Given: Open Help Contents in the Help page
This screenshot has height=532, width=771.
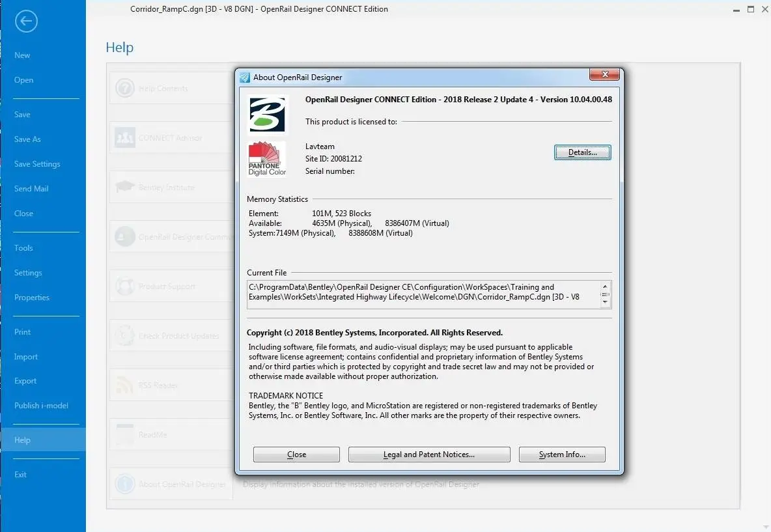Looking at the screenshot, I should click(x=171, y=89).
